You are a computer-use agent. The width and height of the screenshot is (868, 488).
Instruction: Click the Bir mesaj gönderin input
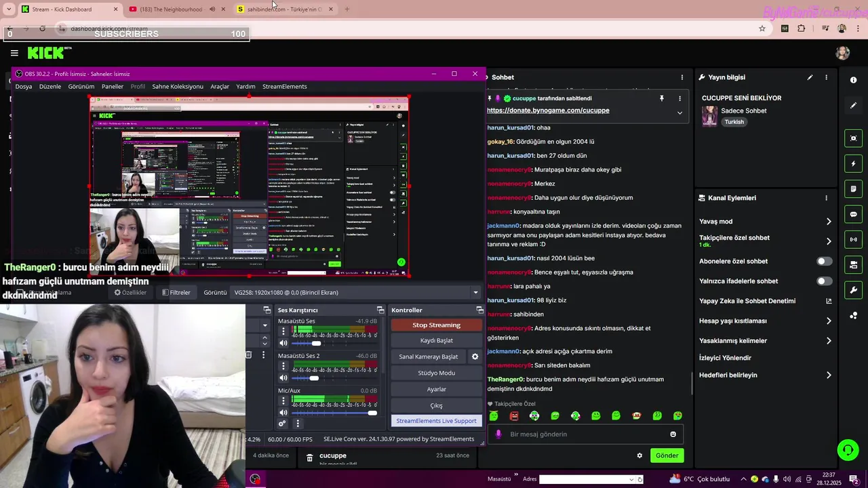pyautogui.click(x=585, y=434)
